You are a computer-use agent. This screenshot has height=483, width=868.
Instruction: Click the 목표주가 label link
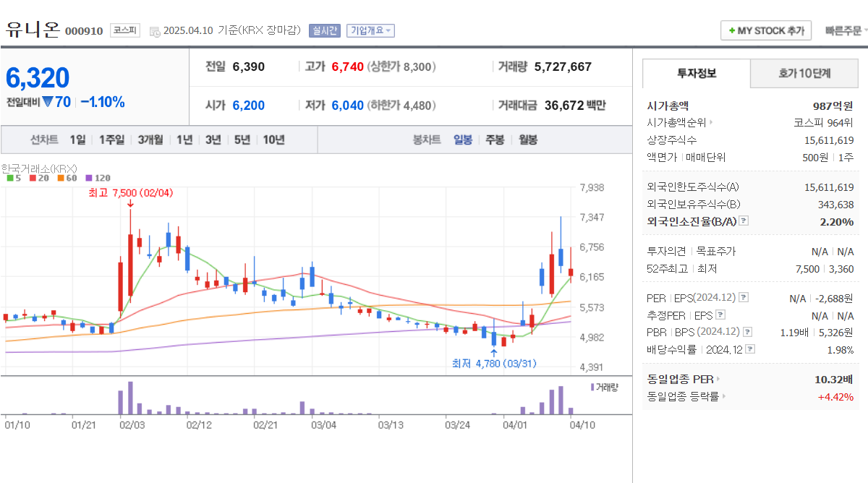pos(715,252)
